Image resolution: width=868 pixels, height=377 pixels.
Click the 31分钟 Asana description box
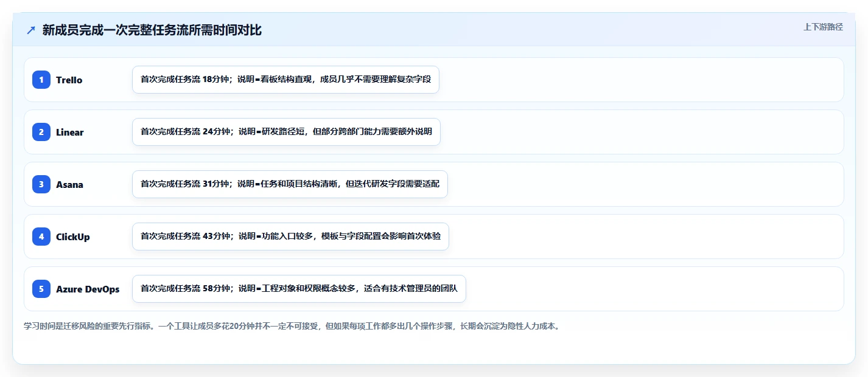[x=290, y=184]
